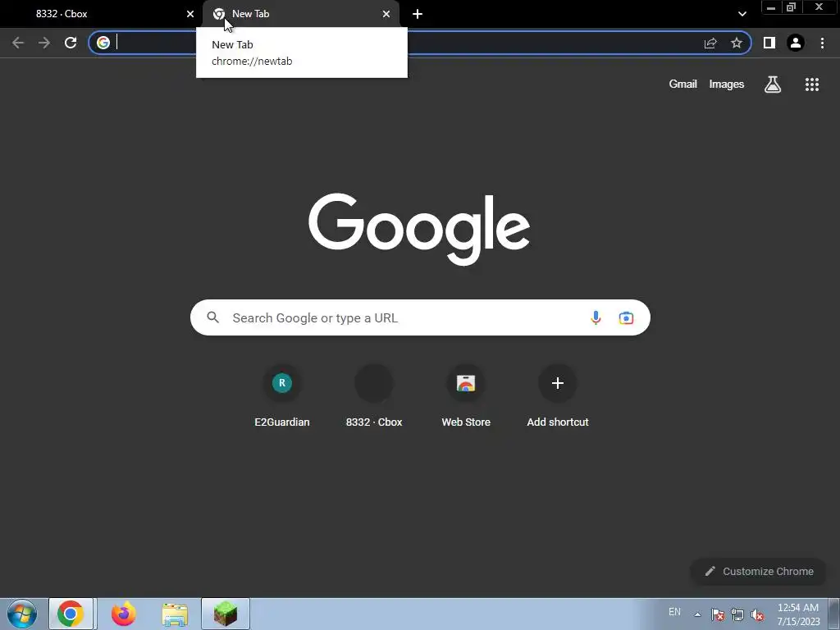Viewport: 840px width, 630px height.
Task: Open the network status tray icon
Action: pyautogui.click(x=737, y=614)
